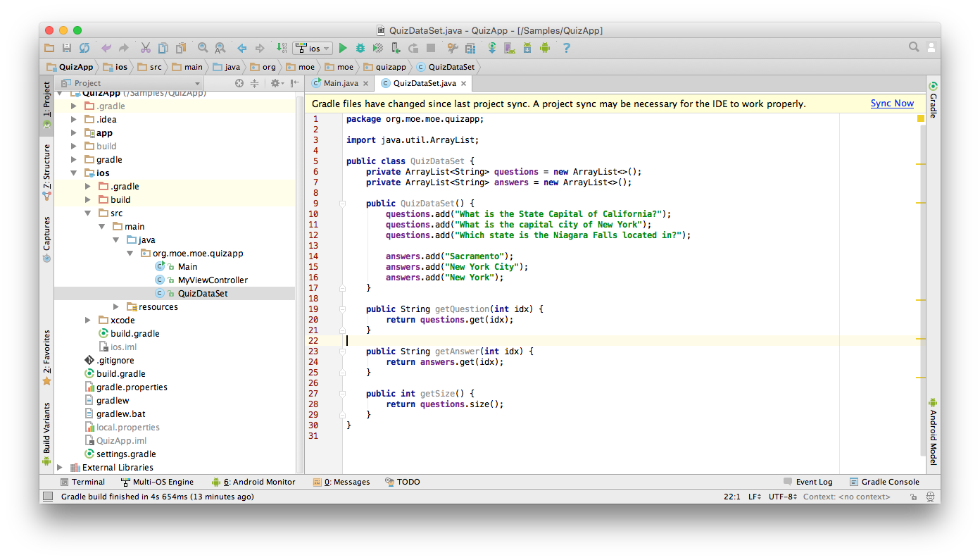Click the Paste toolbar icon

click(181, 48)
